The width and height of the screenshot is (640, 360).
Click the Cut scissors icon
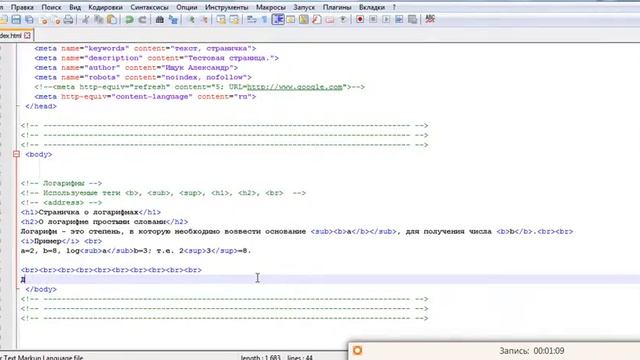(x=85, y=19)
